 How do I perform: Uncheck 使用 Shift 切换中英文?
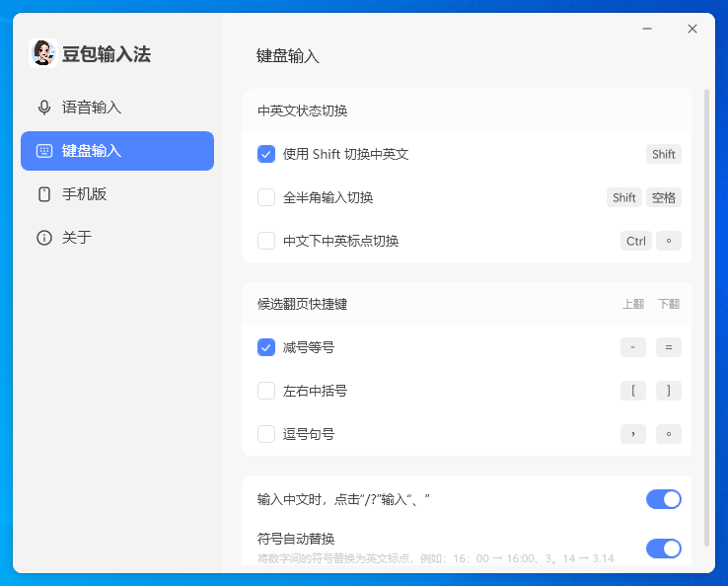(266, 154)
